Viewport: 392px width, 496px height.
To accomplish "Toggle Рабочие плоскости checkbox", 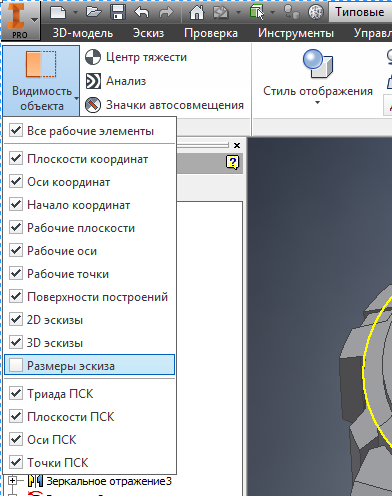I will pos(16,227).
